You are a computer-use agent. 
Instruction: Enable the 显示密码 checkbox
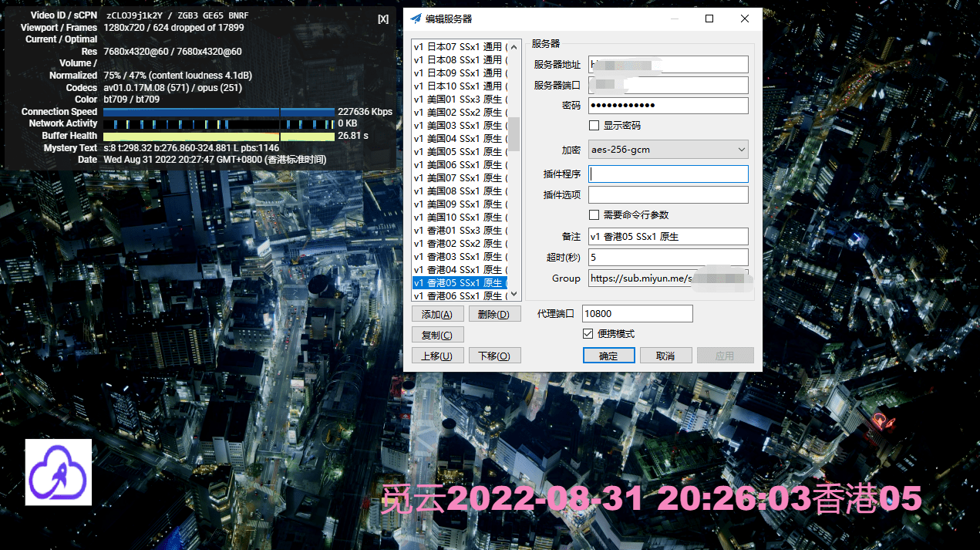[594, 125]
